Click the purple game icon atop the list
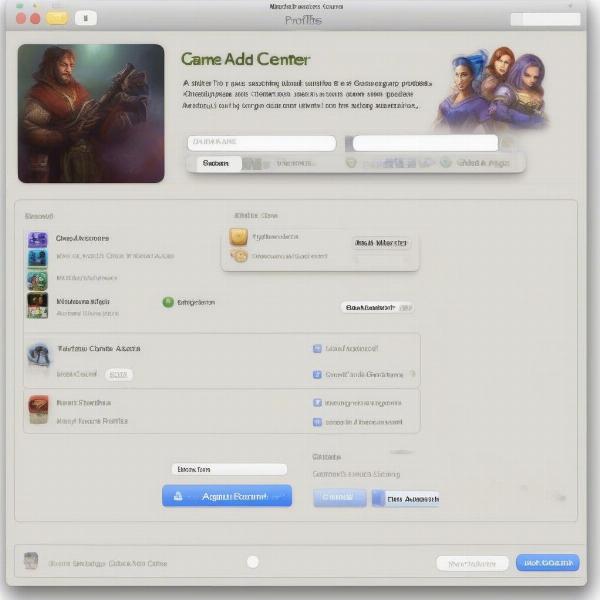The height and width of the screenshot is (600, 600). point(38,240)
